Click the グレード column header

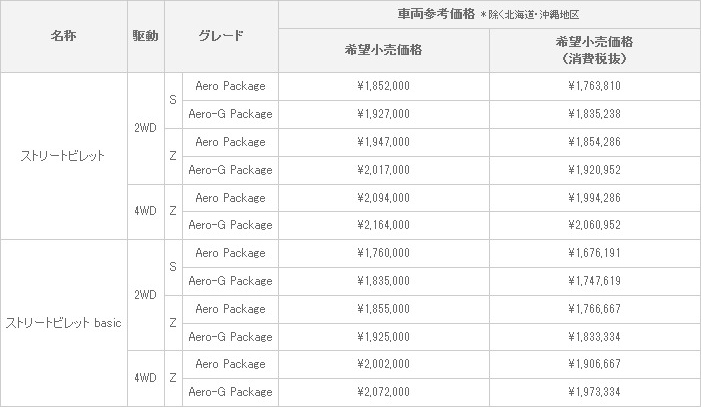221,36
